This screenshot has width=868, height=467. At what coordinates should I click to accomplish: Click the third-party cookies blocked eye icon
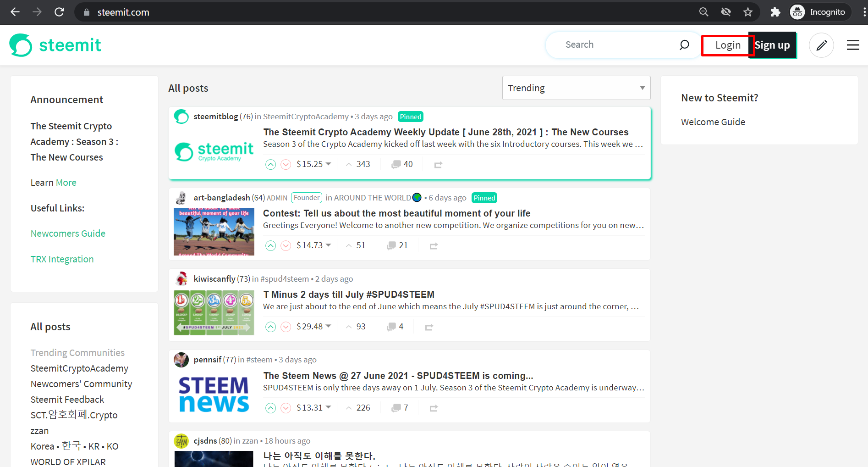point(726,12)
